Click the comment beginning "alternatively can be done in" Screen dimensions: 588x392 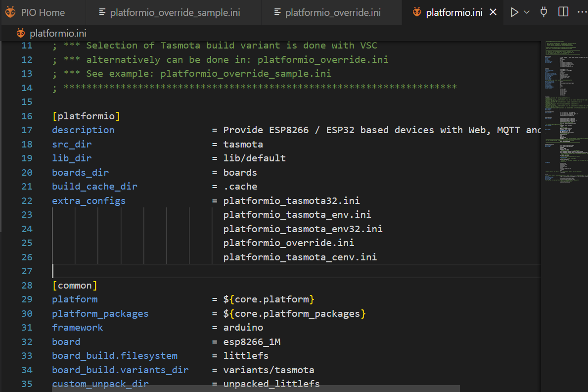click(237, 60)
